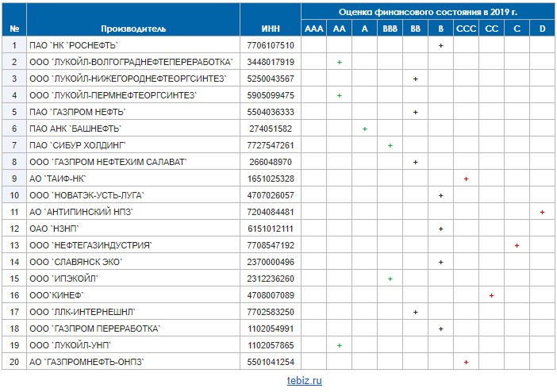557x392 pixels.
Task: Click the green plus mark in ЛУКОЙЛ-УНП row
Action: (340, 345)
